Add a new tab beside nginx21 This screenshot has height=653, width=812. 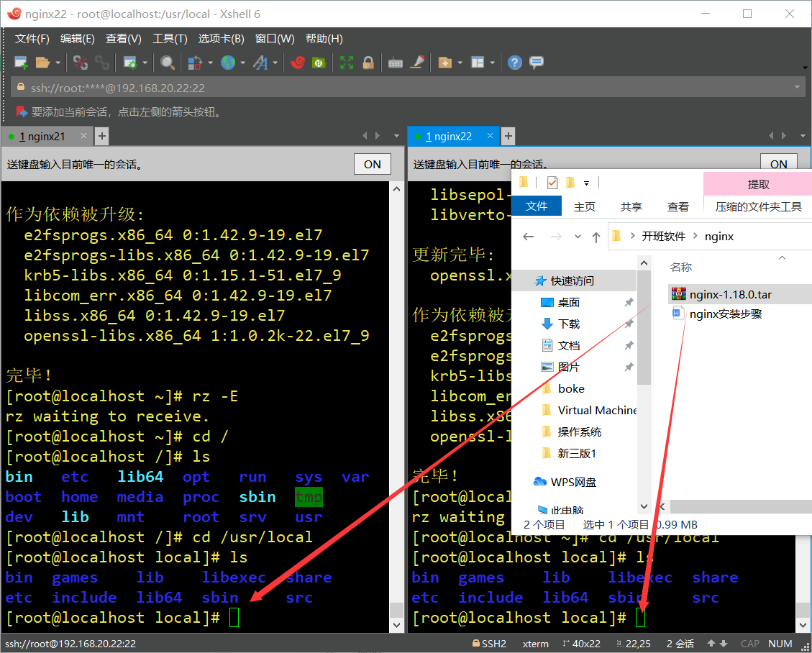(x=102, y=136)
